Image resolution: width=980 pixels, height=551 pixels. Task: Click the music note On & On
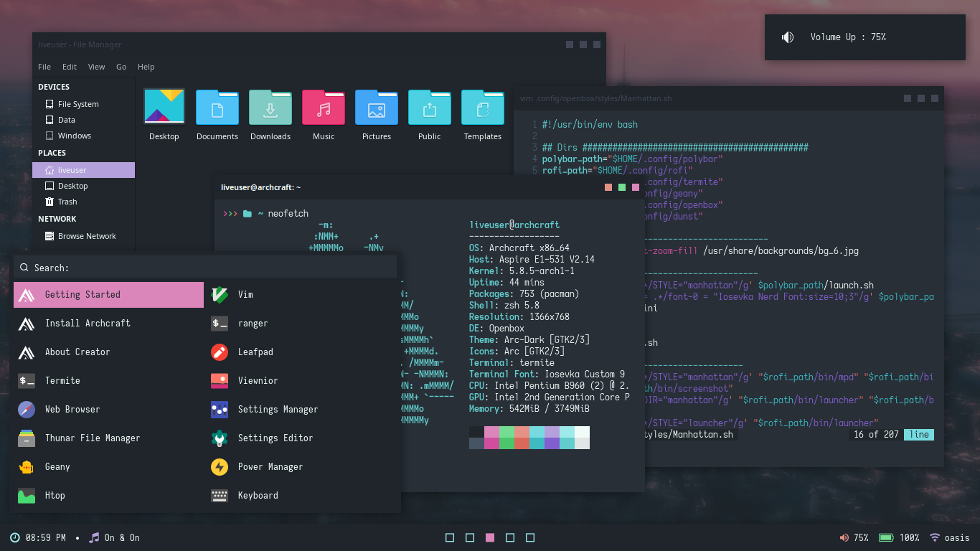tap(114, 537)
